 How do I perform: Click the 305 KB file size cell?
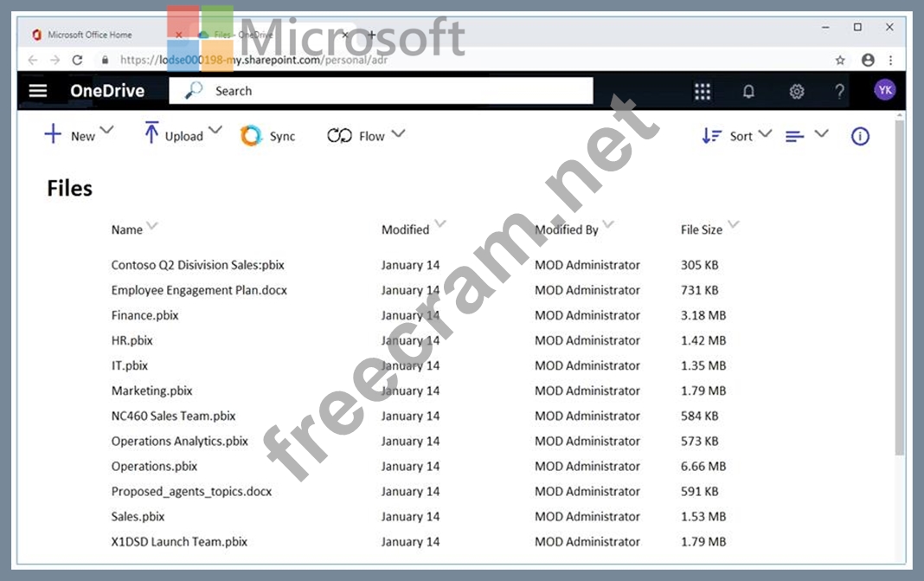pos(699,265)
